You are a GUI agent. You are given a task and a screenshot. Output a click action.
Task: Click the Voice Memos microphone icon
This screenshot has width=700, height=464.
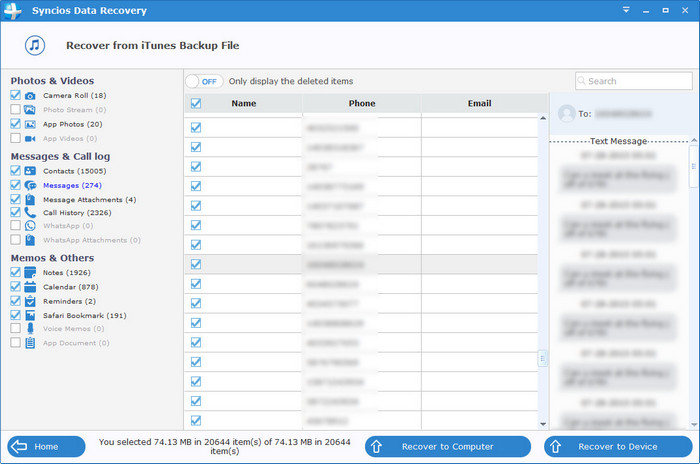30,329
